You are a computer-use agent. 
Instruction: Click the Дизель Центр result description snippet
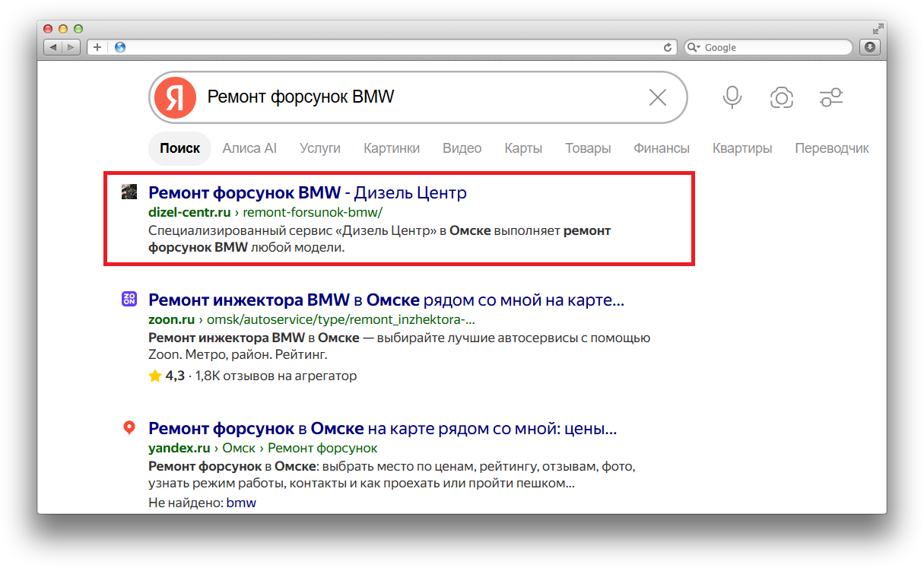tap(379, 239)
